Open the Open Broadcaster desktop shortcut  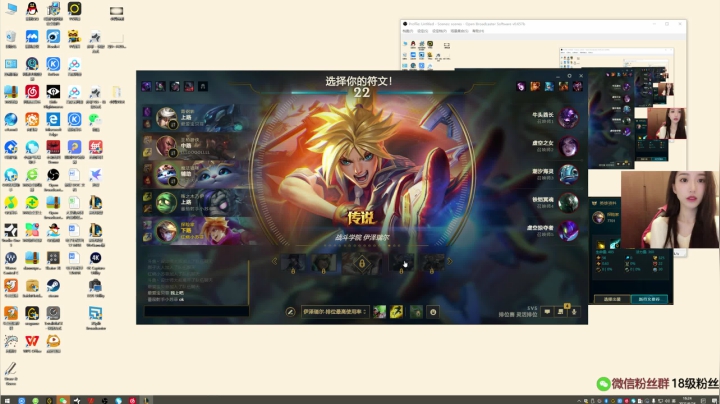click(53, 180)
